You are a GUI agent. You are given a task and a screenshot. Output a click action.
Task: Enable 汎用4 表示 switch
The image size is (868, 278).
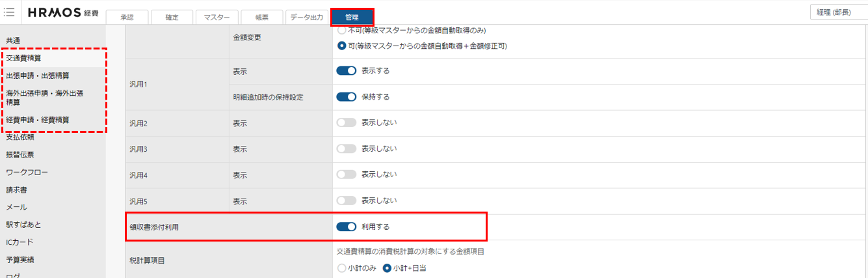347,174
